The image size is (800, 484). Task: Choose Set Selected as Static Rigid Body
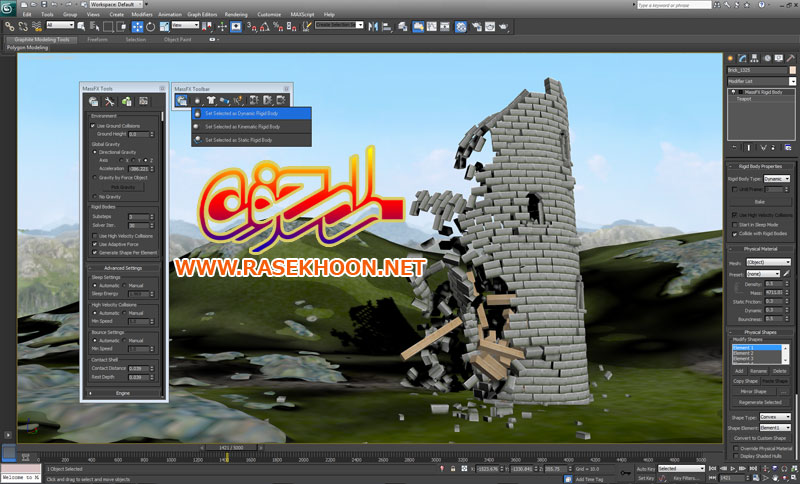(252, 140)
